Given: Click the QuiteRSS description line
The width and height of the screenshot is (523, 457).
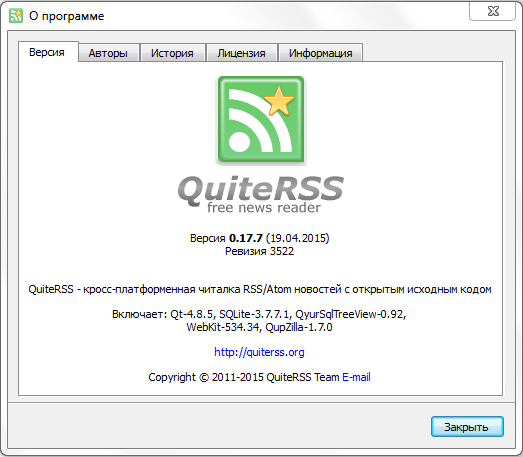Looking at the screenshot, I should (x=260, y=289).
